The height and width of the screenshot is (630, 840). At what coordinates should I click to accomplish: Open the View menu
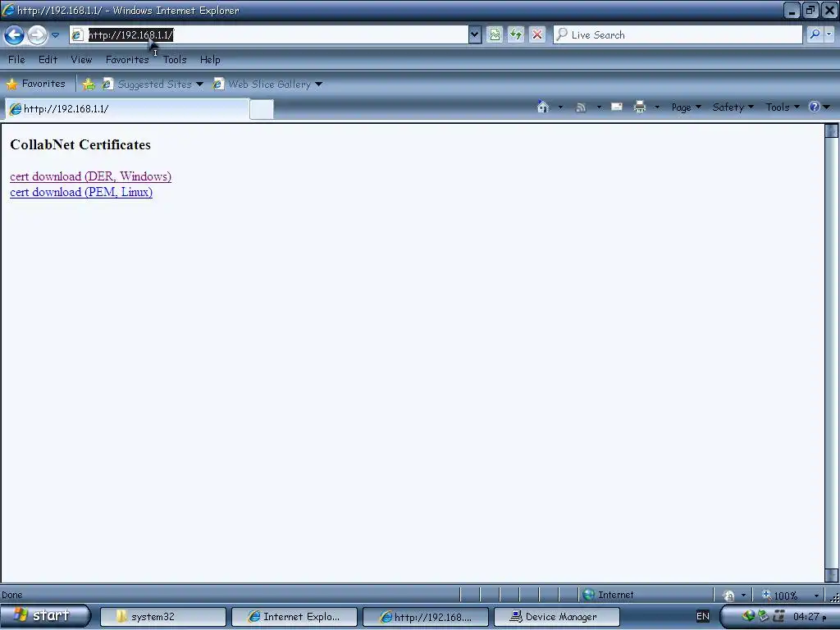(x=81, y=59)
